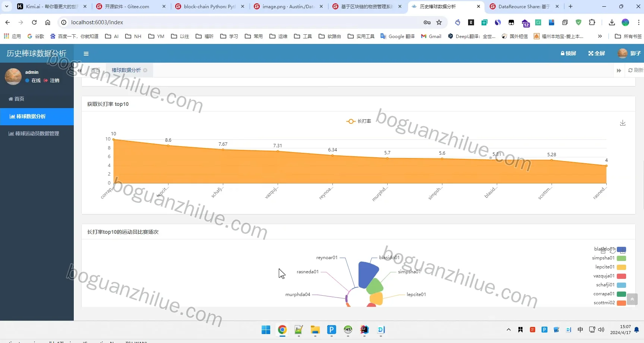
Task: Toggle vazquja01 legend entry
Action: click(609, 276)
